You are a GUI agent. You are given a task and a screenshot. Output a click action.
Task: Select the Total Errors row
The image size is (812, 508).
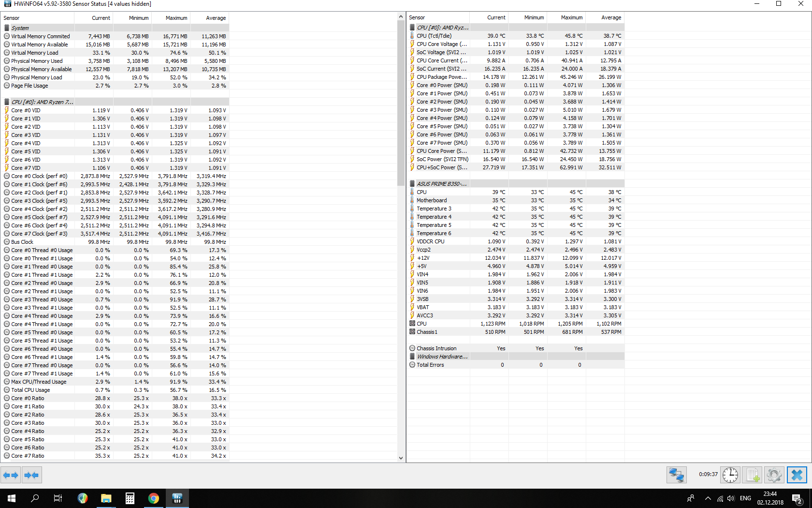click(x=516, y=365)
